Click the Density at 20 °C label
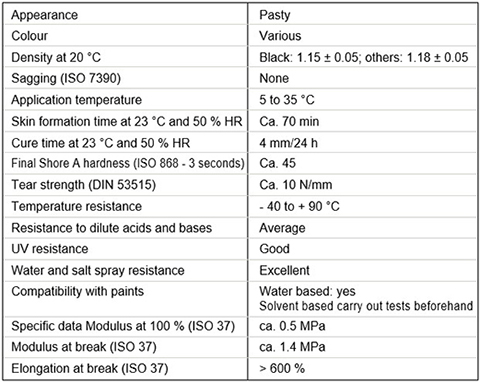The height and width of the screenshot is (382, 480). pyautogui.click(x=56, y=57)
